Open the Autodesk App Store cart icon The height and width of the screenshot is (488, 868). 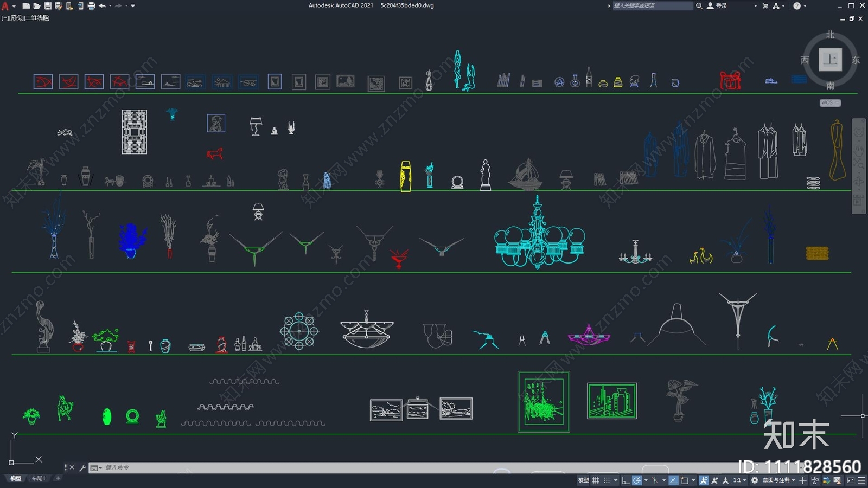tap(765, 5)
